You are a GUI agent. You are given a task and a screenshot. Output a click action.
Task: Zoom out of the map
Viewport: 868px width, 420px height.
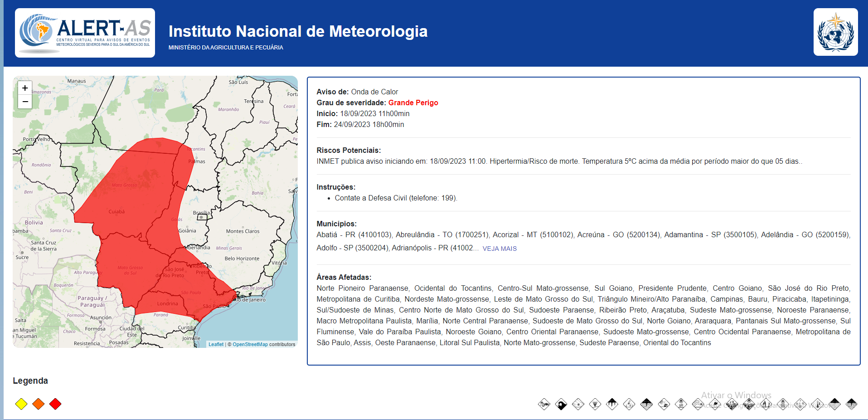point(25,102)
